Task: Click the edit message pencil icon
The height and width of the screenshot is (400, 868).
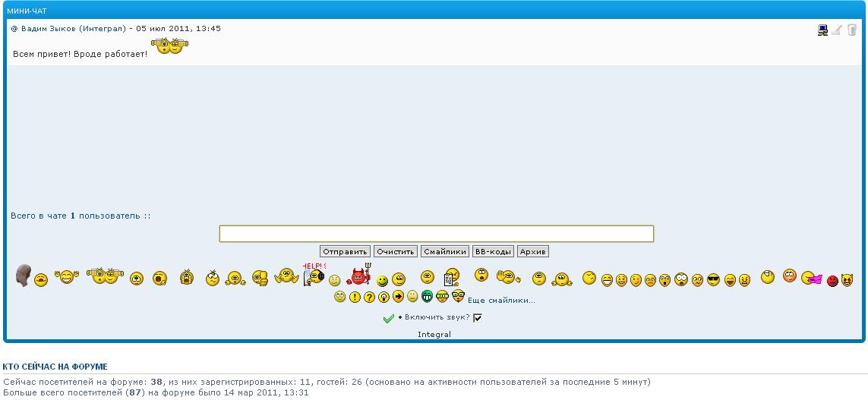Action: pyautogui.click(x=837, y=30)
